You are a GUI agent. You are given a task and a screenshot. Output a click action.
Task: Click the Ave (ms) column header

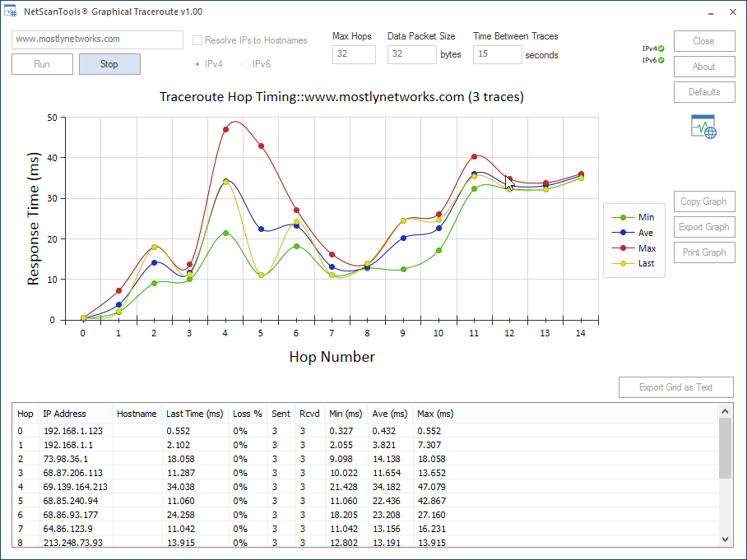[x=390, y=414]
